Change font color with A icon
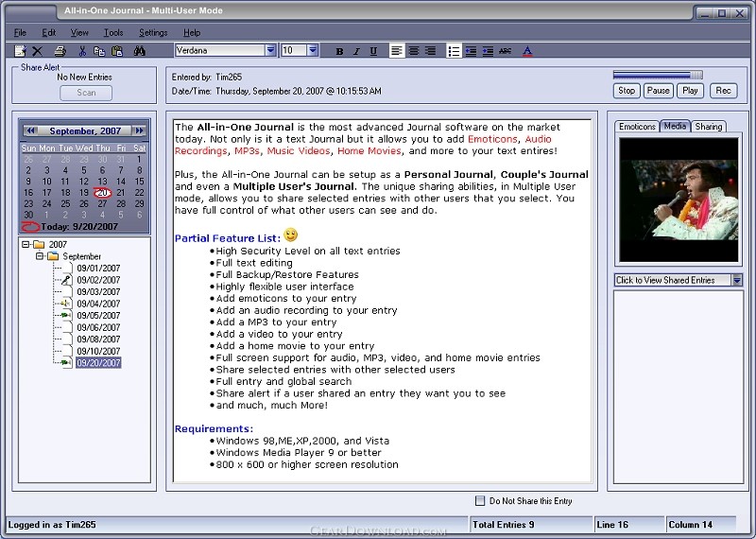 tap(527, 51)
